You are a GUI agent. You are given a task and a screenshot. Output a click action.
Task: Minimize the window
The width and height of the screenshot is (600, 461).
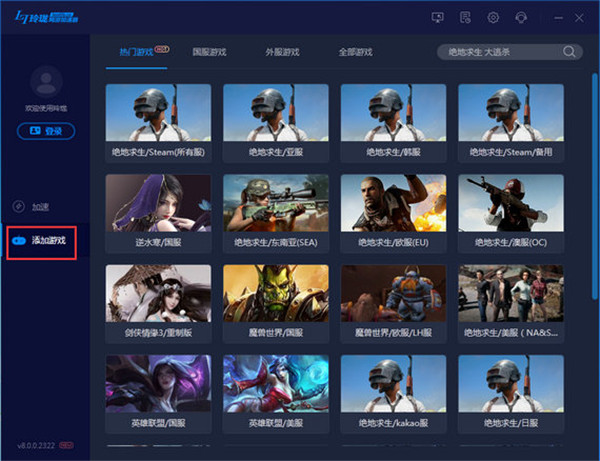click(559, 18)
